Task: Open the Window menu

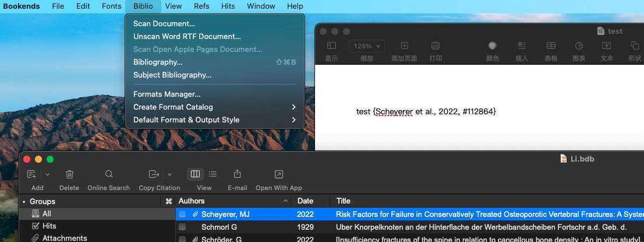Action: pos(261,6)
